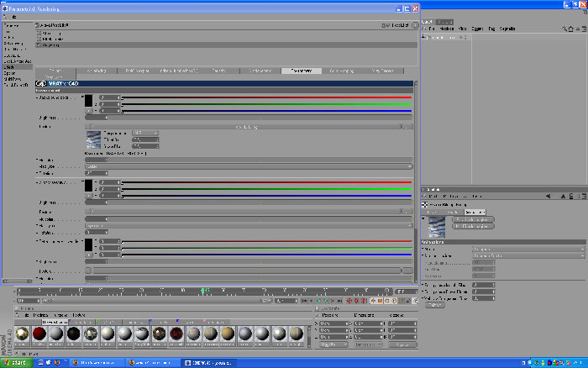Select the tan wood-colored material sphere
The width and height of the screenshot is (588, 368).
tap(228, 334)
